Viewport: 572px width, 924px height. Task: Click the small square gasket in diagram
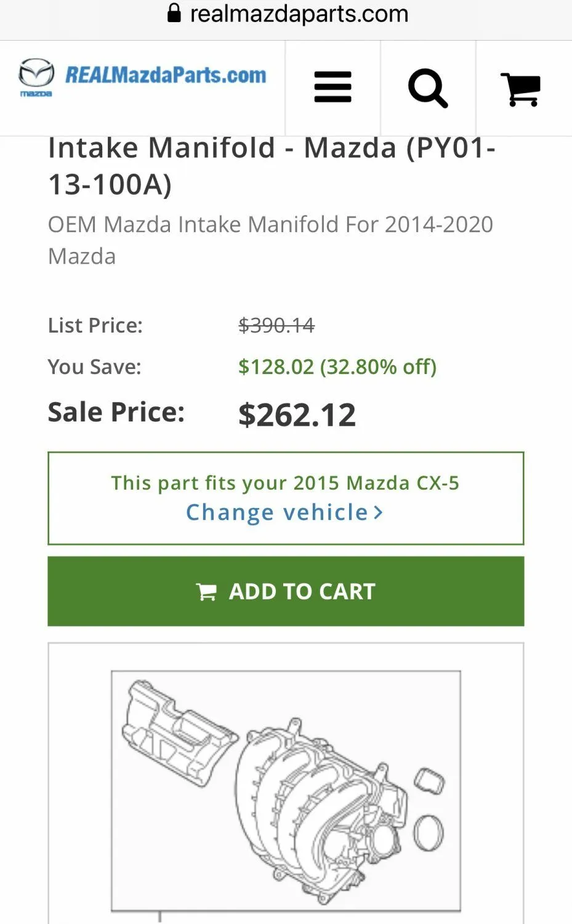point(429,781)
